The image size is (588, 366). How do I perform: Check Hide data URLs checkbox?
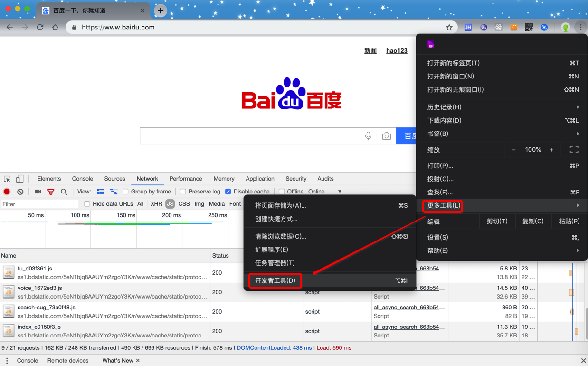(87, 204)
